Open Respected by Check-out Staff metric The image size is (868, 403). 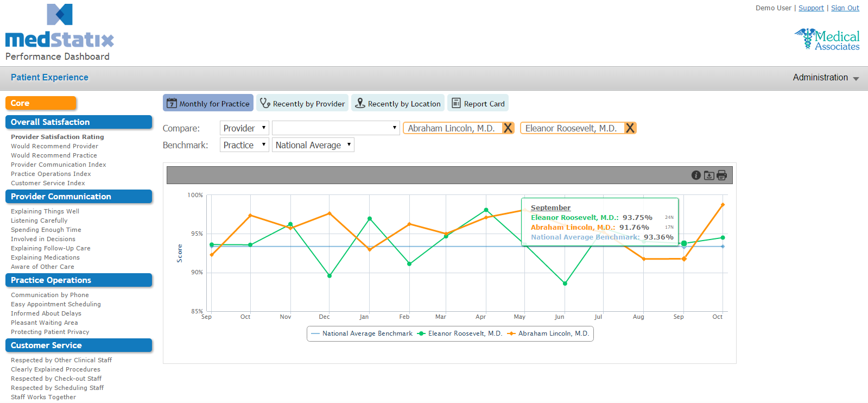56,379
